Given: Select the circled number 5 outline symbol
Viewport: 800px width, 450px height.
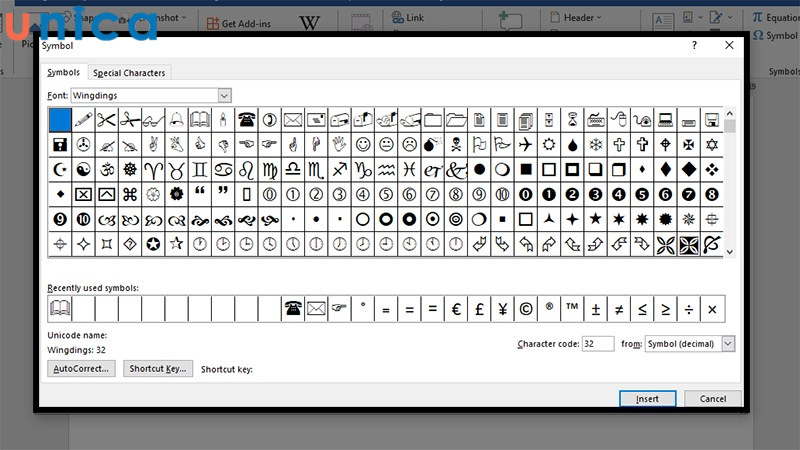Looking at the screenshot, I should click(386, 194).
